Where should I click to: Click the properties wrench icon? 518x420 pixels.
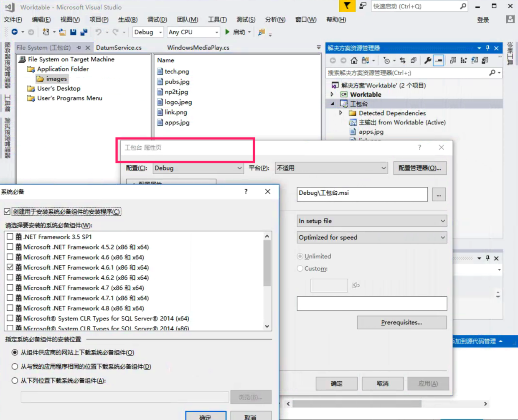tap(428, 61)
